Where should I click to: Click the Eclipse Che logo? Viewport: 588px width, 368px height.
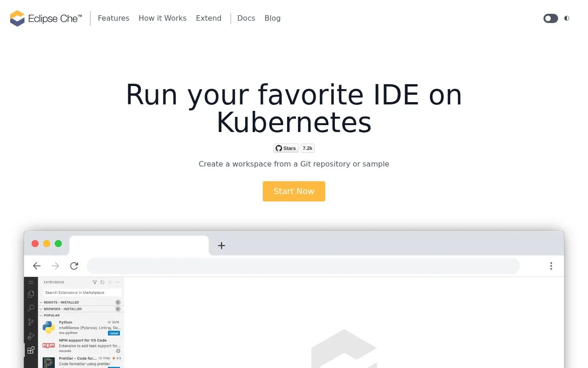click(x=46, y=18)
